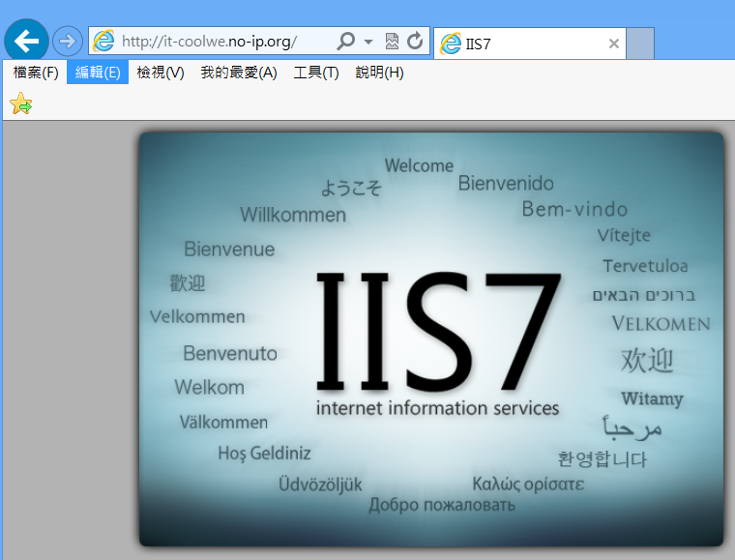This screenshot has width=735, height=560.
Task: Click the 'Benvenuto' text
Action: coord(230,353)
